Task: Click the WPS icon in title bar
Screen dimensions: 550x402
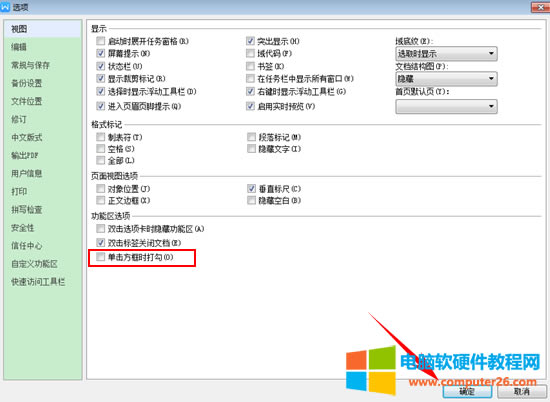Action: tap(5, 7)
